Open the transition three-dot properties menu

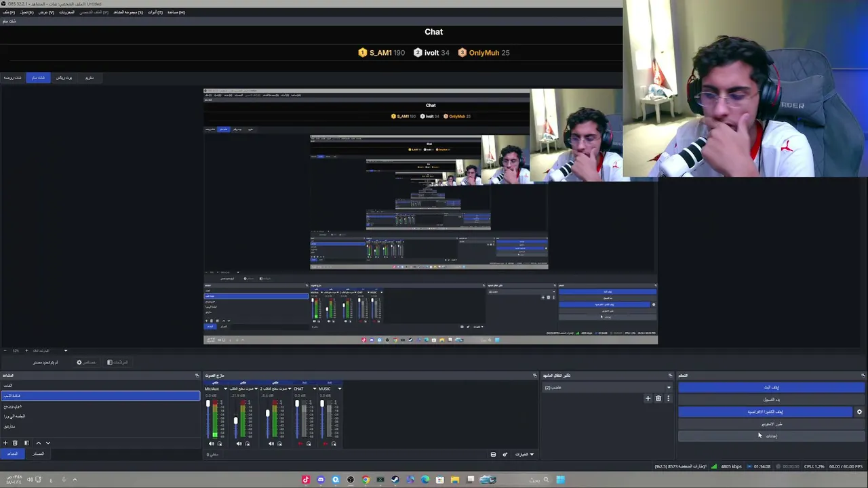pos(668,399)
